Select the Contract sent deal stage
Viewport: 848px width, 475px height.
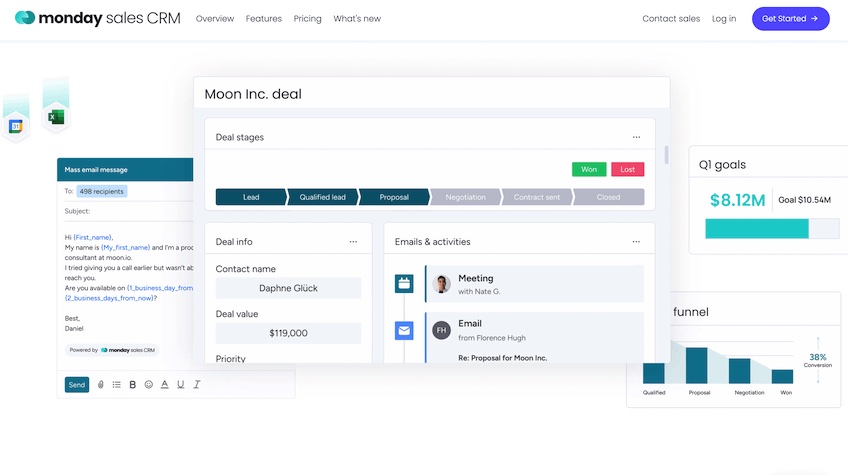[536, 197]
